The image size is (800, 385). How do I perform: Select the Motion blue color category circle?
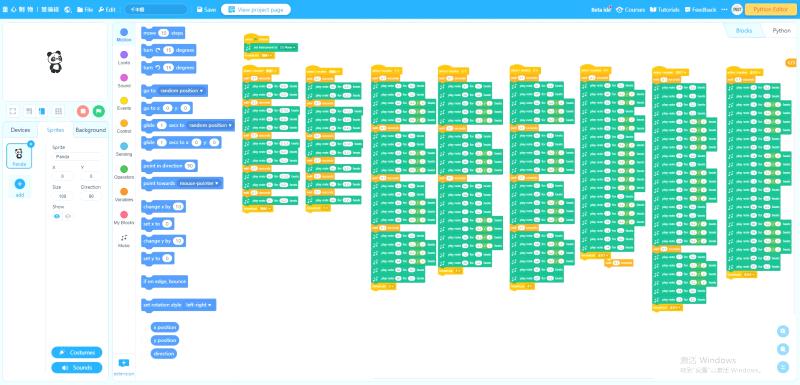[x=124, y=32]
